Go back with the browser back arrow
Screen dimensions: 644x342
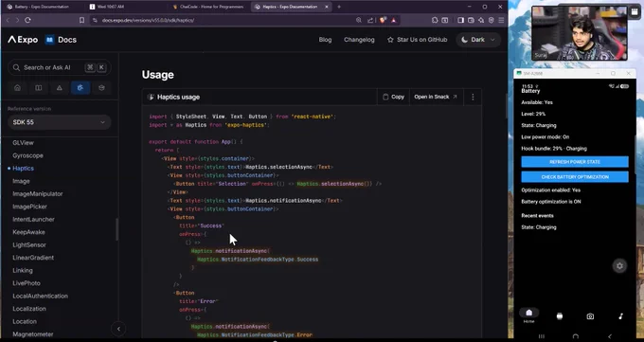pos(8,20)
